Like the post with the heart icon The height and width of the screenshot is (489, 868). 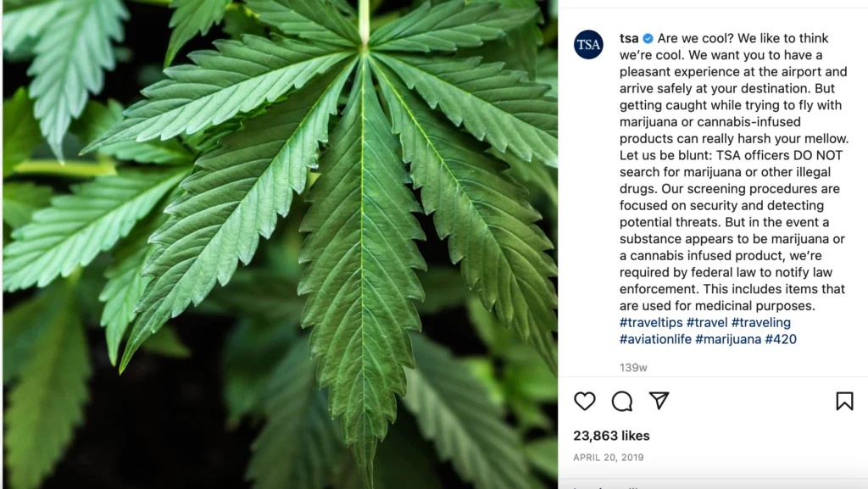[x=585, y=401]
